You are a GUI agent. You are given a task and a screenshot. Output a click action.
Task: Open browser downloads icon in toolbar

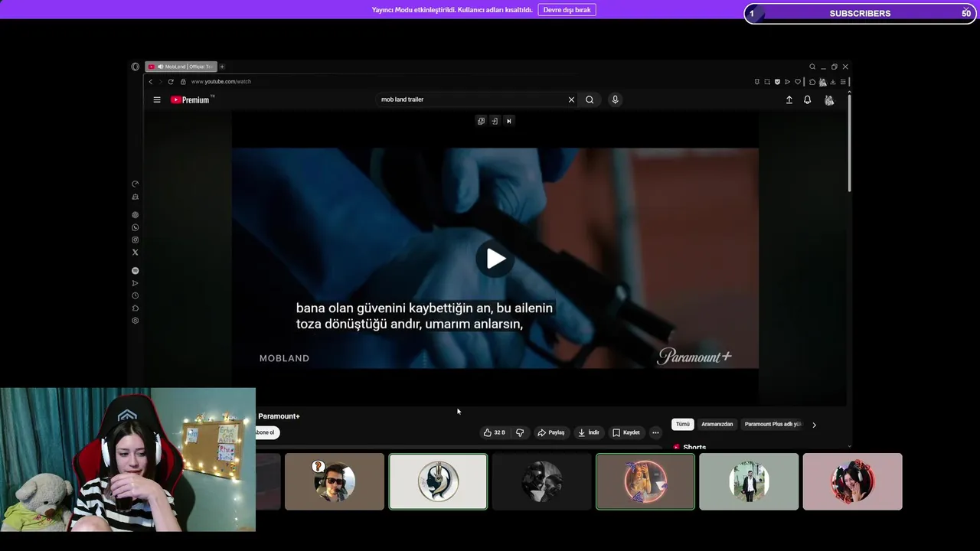[x=833, y=82]
